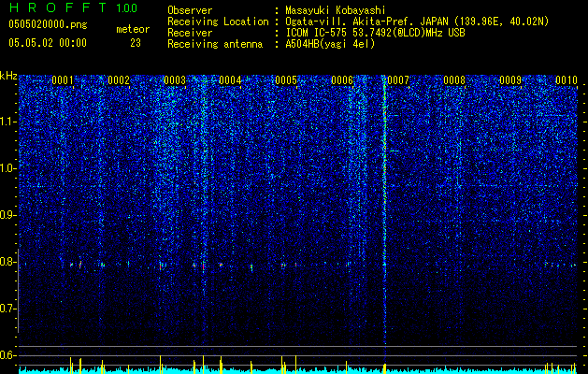Click the timestamp 05.05.02 00:00
This screenshot has width=588, height=374.
pyautogui.click(x=48, y=43)
